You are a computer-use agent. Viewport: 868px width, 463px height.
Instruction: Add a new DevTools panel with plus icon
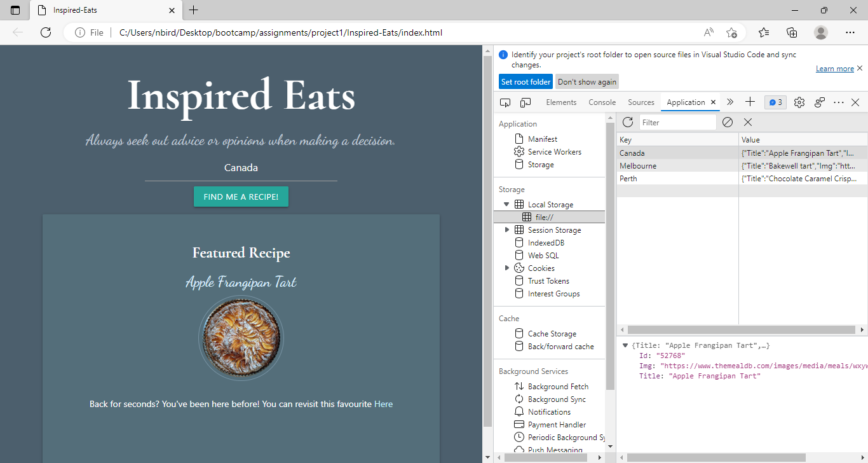point(750,102)
